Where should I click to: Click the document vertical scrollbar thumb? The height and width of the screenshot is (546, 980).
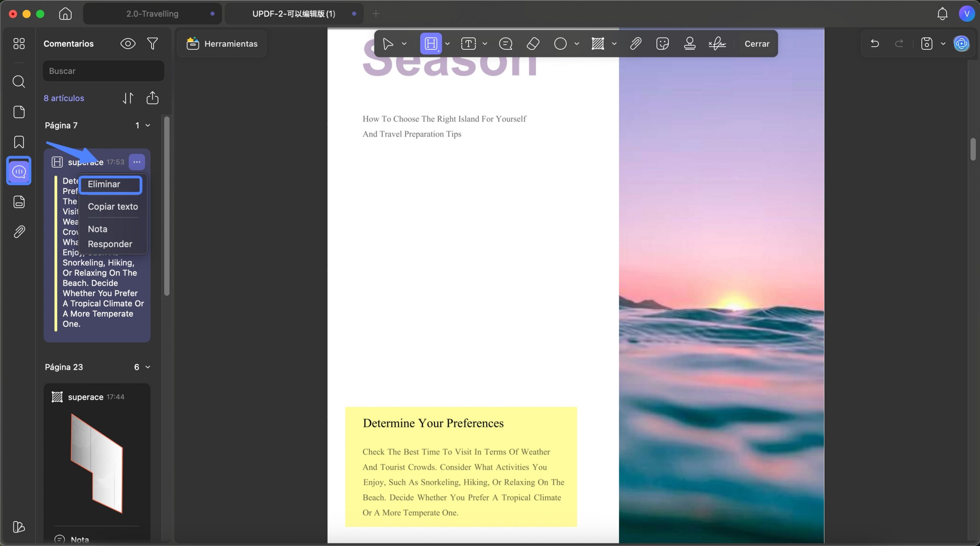coord(973,149)
